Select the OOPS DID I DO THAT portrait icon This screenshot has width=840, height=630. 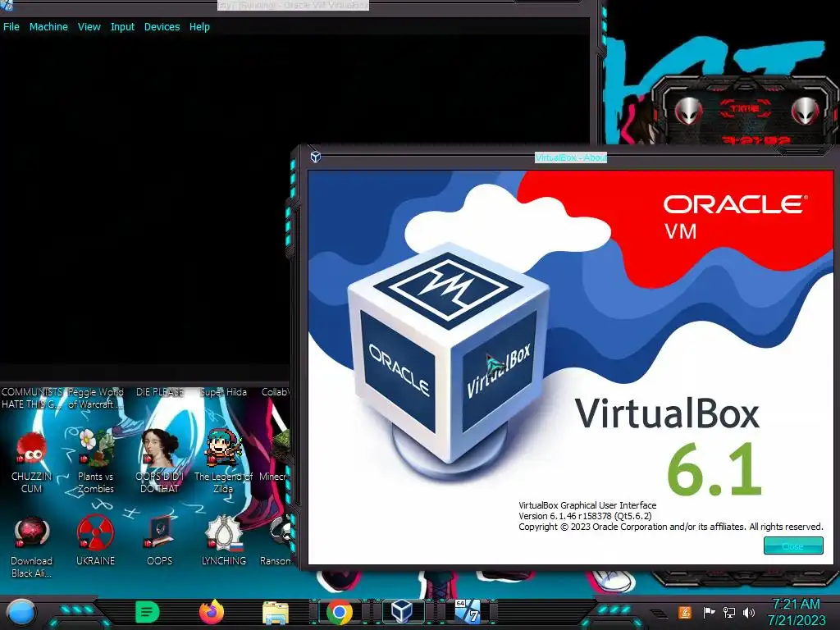(x=160, y=461)
